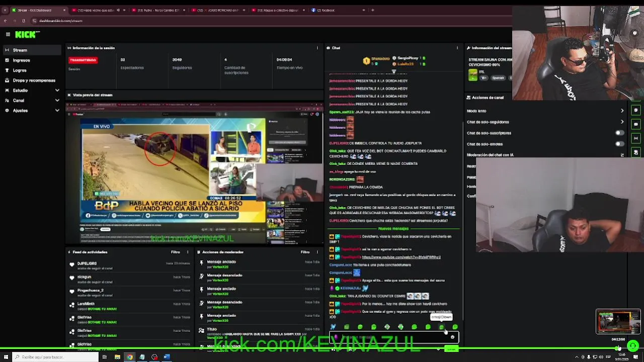
Task: Click the KICK logo
Action: [x=27, y=34]
